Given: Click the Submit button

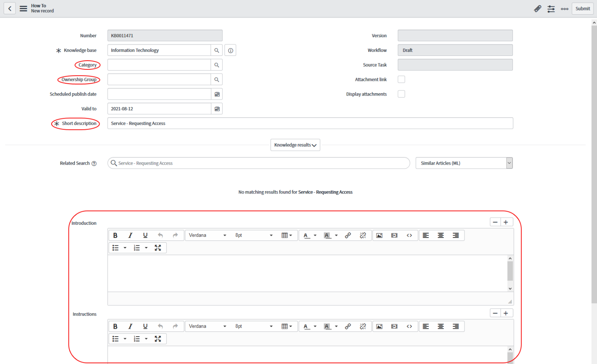Looking at the screenshot, I should tap(582, 8).
